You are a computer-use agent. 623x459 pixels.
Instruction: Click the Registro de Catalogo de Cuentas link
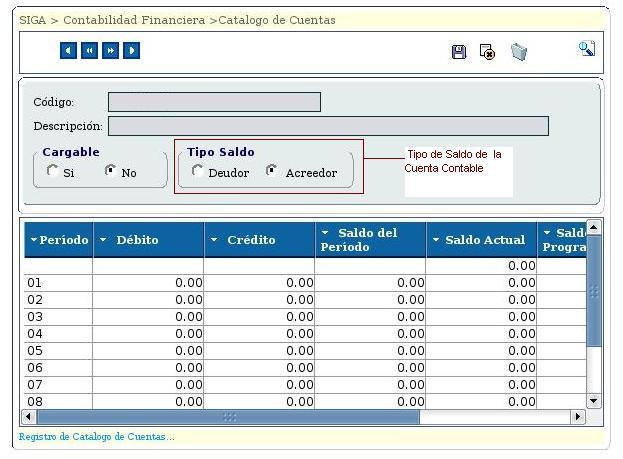tap(97, 437)
